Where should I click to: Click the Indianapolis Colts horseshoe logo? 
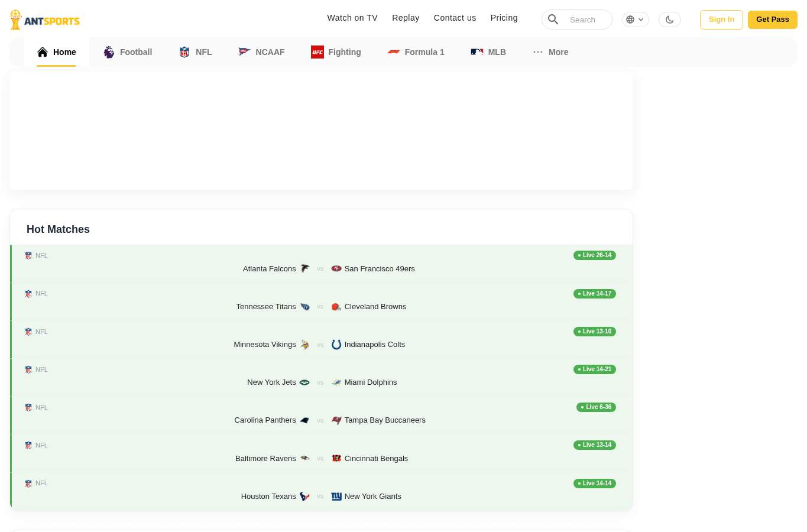[336, 344]
